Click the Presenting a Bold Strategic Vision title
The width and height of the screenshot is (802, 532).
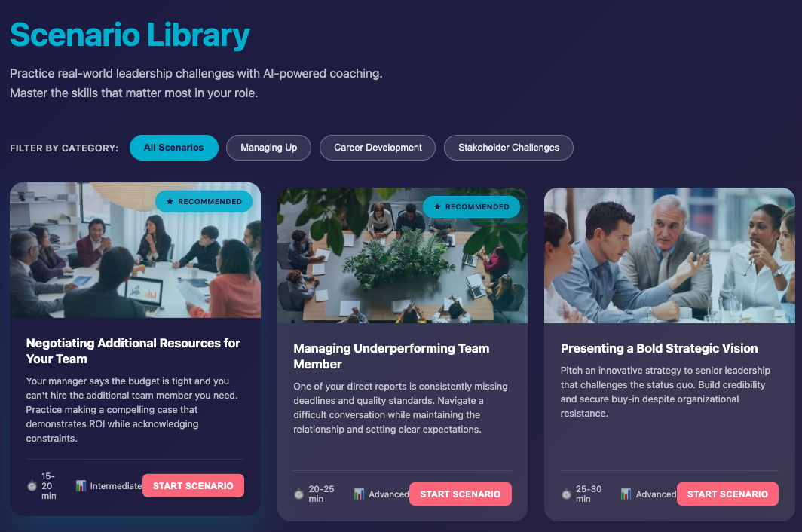[660, 348]
